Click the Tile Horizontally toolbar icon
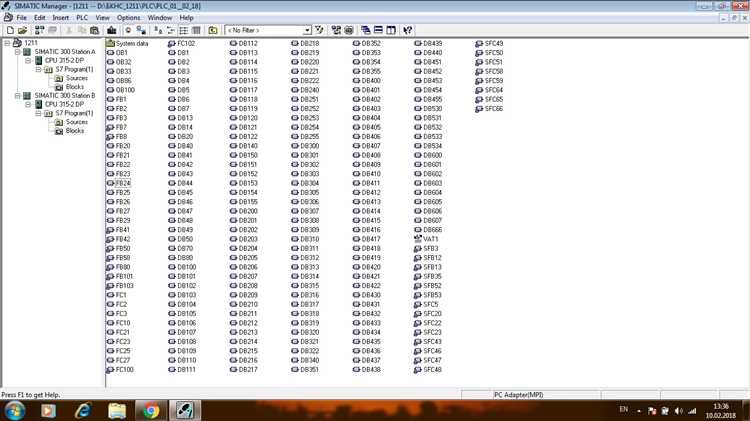This screenshot has height=421, width=750. tap(378, 30)
